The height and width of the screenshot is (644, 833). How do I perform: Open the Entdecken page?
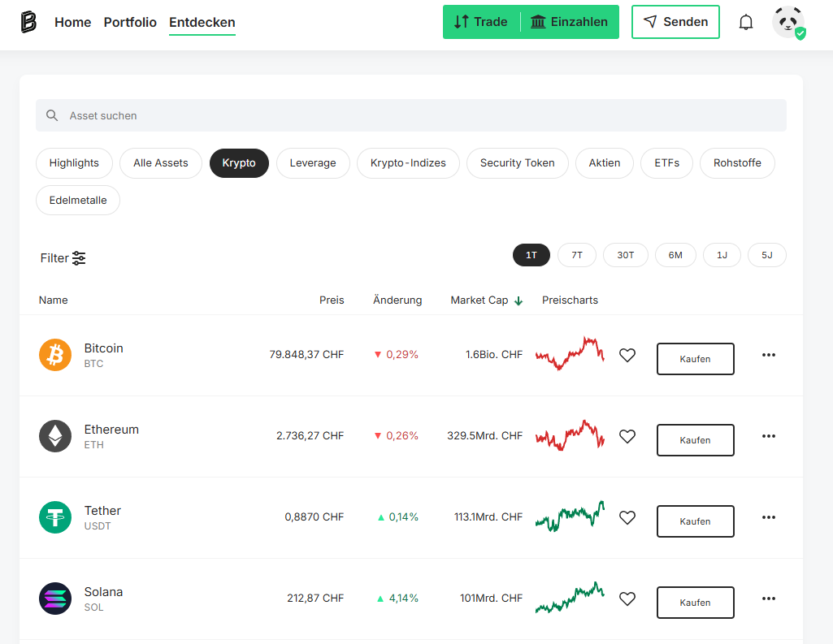tap(202, 22)
